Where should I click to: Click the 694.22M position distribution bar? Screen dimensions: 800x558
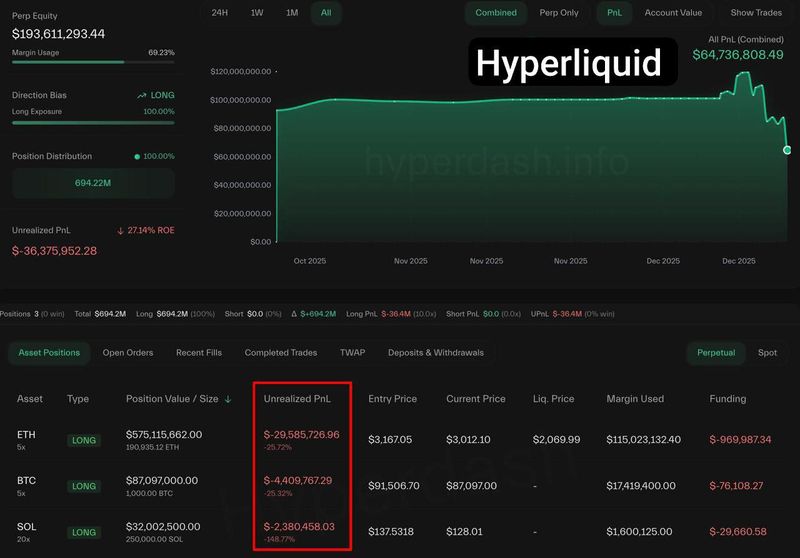pos(93,183)
